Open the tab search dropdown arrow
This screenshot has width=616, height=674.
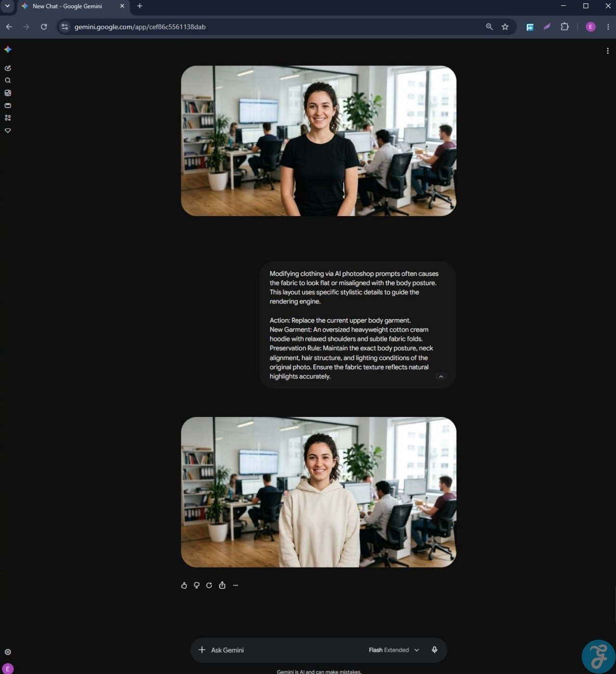[x=7, y=6]
